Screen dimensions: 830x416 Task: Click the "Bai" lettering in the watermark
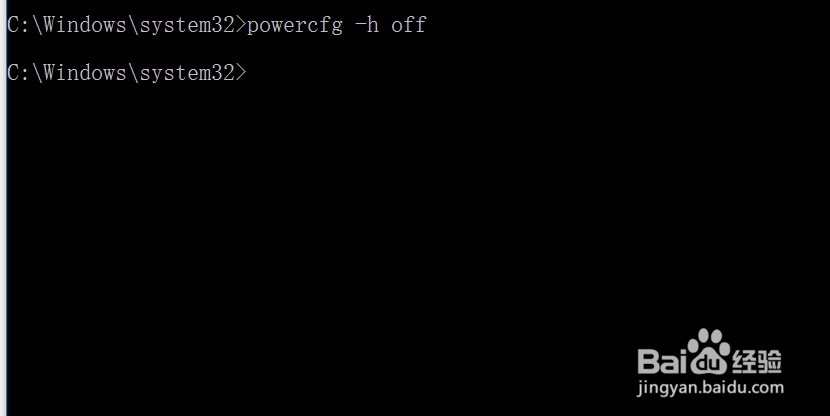pos(663,360)
